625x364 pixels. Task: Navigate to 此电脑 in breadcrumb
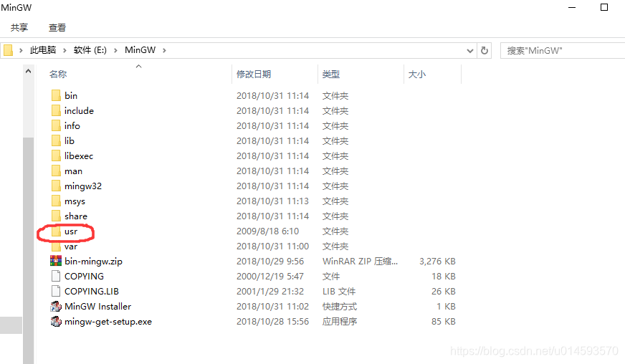43,50
